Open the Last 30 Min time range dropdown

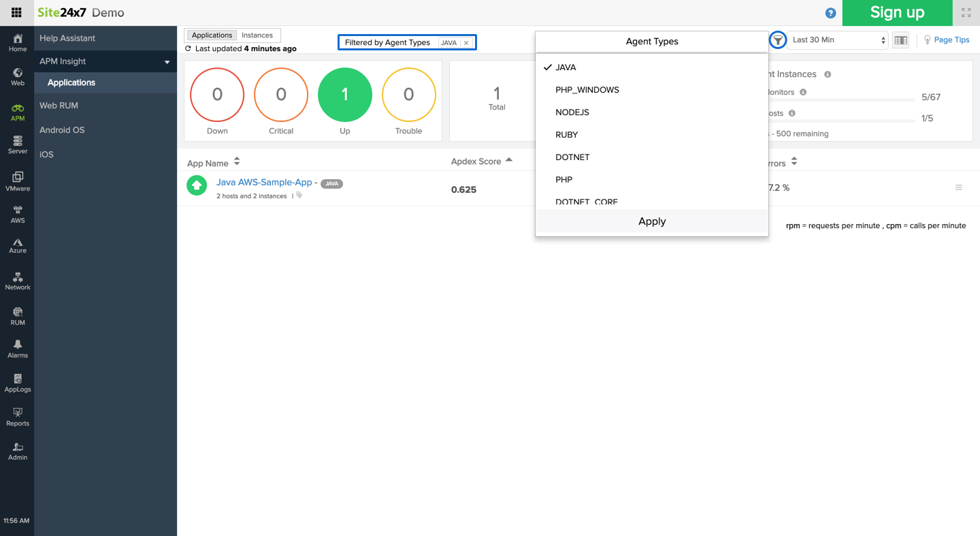838,40
